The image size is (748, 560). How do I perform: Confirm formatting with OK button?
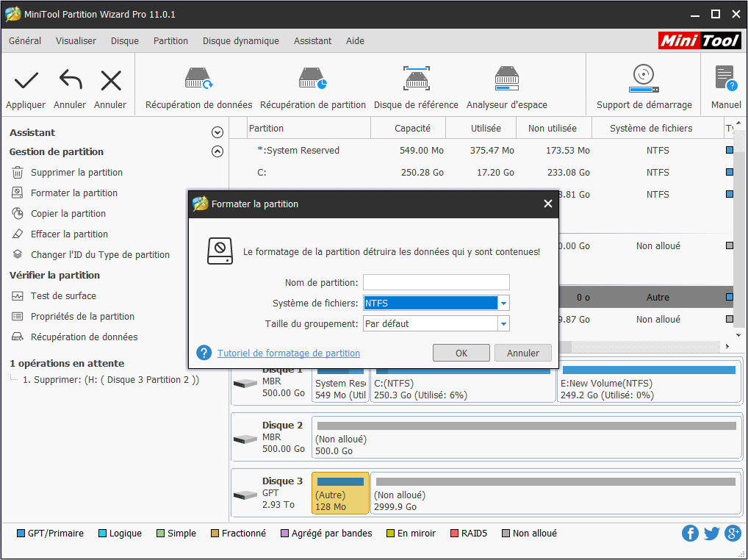click(x=461, y=353)
